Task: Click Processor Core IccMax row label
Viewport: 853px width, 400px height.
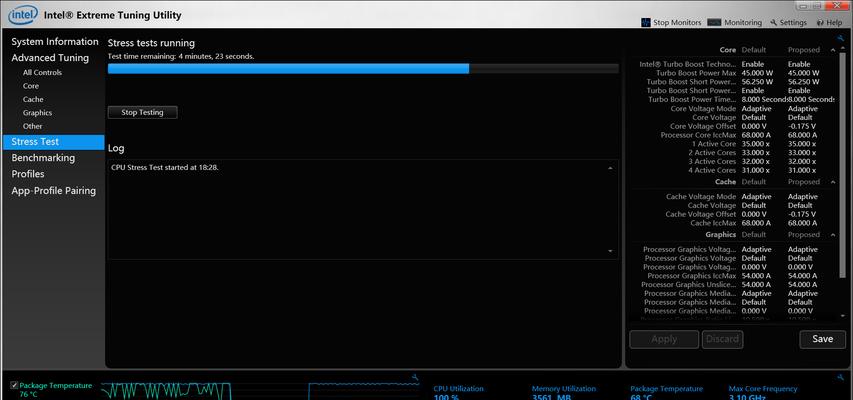Action: pos(698,135)
